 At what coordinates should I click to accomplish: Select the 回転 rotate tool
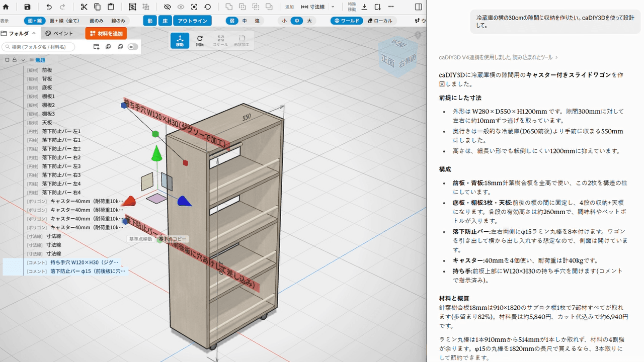point(200,41)
